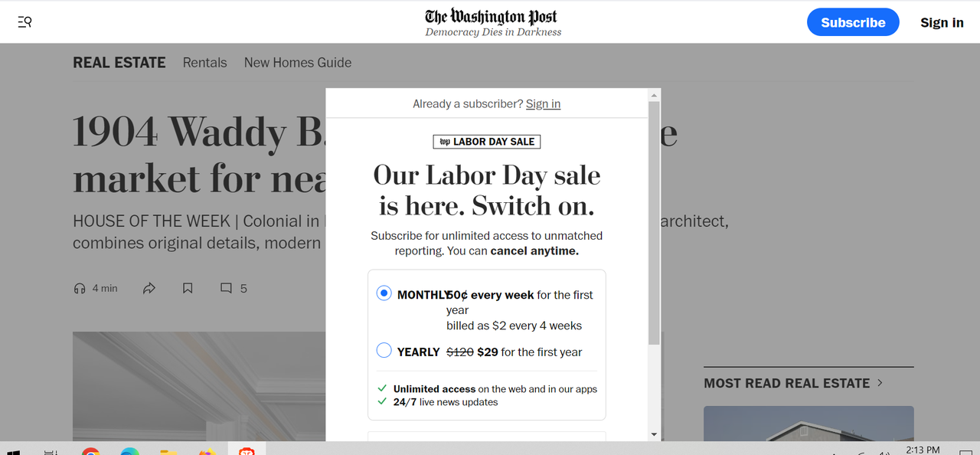Open Chrome from the Windows taskbar
The width and height of the screenshot is (980, 455).
[x=90, y=451]
